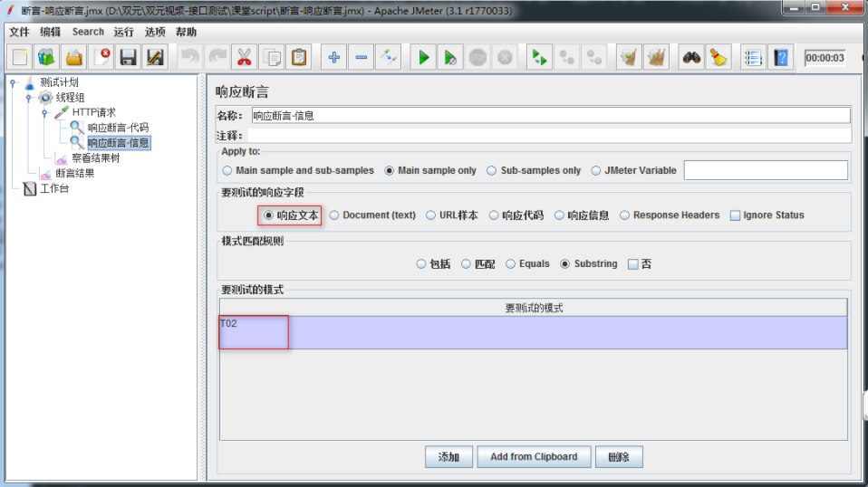Click the binoculars Search icon

[691, 58]
